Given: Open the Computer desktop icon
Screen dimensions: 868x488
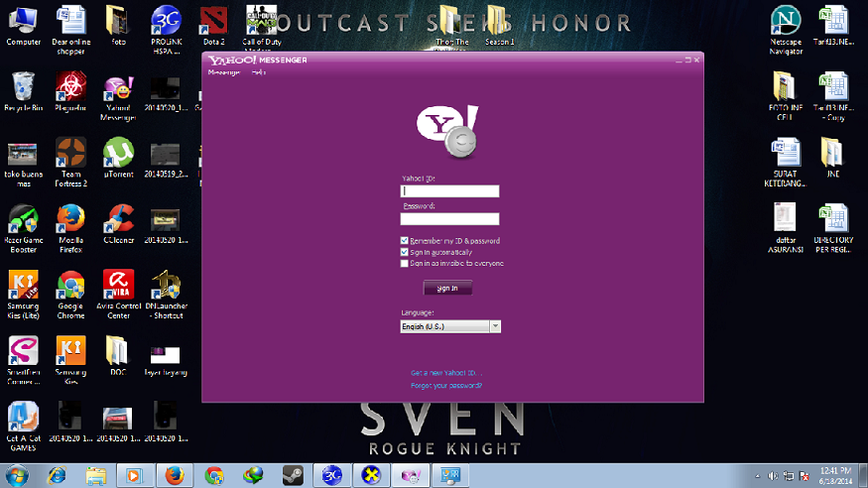Looking at the screenshot, I should [23, 25].
